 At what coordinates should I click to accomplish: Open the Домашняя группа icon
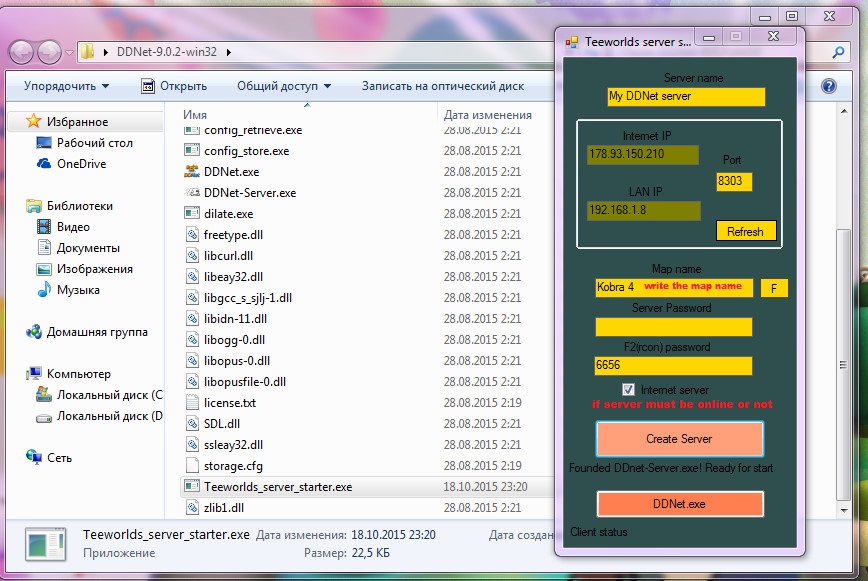click(35, 332)
